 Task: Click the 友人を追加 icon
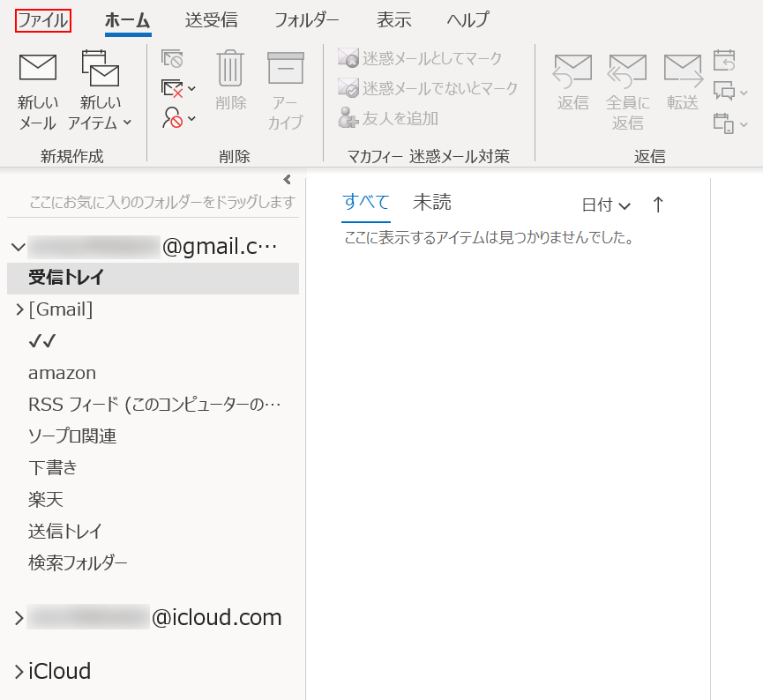pos(348,118)
